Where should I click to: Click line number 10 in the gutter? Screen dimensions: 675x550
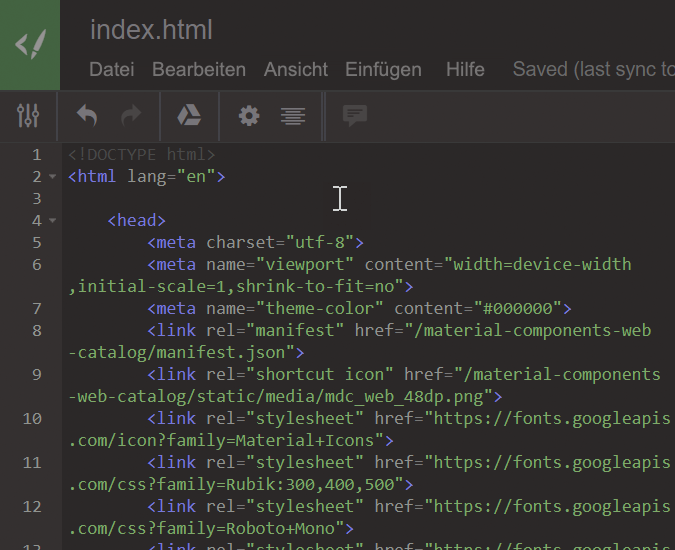click(x=32, y=419)
